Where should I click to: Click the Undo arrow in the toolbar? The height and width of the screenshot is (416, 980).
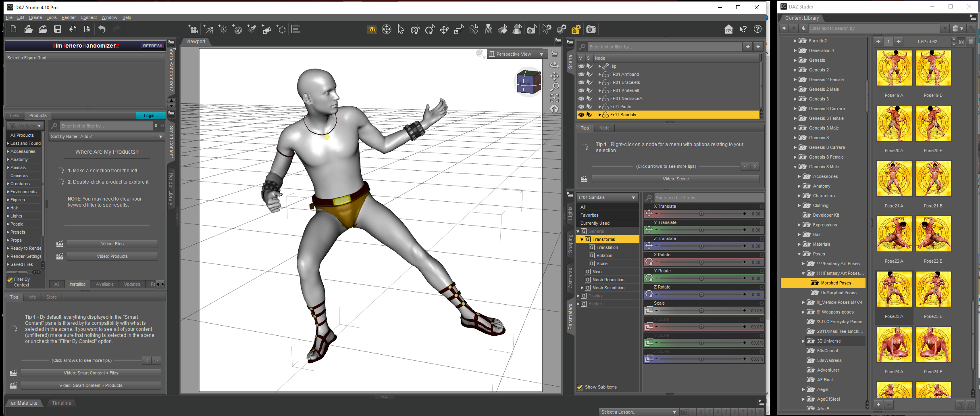(x=102, y=29)
